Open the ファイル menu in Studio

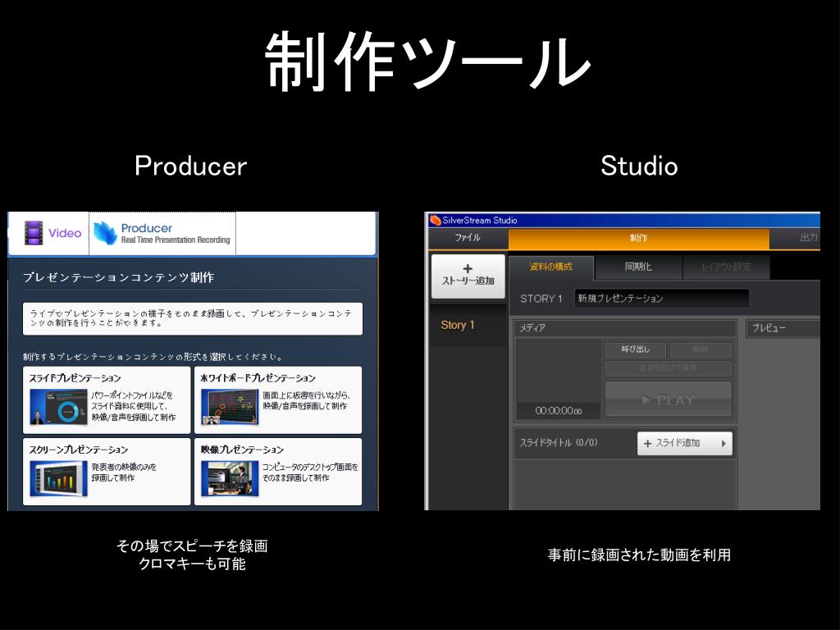coord(468,238)
